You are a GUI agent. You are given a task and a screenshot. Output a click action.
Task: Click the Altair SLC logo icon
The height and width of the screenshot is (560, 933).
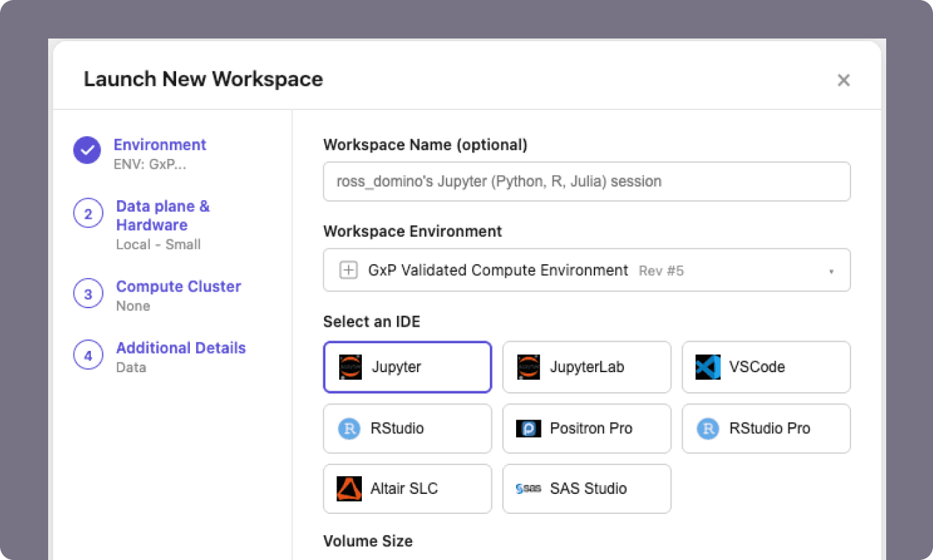coord(350,488)
